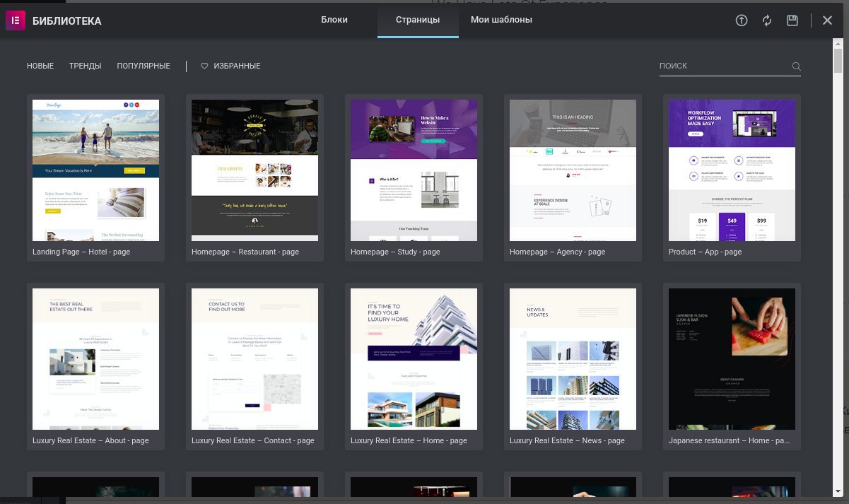Switch to the Блоки tab
The height and width of the screenshot is (504, 849).
(x=334, y=20)
